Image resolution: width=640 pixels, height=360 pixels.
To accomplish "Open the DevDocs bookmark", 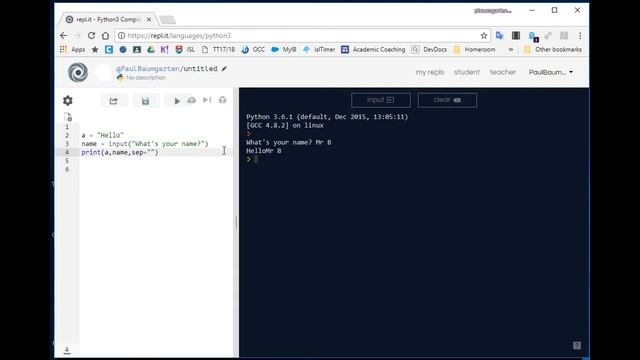I will (429, 49).
